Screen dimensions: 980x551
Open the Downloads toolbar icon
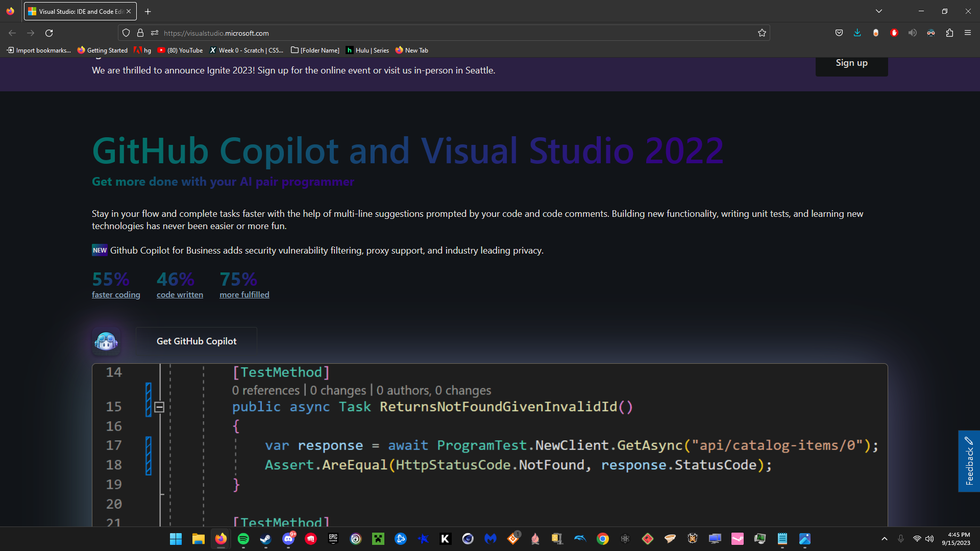tap(857, 33)
